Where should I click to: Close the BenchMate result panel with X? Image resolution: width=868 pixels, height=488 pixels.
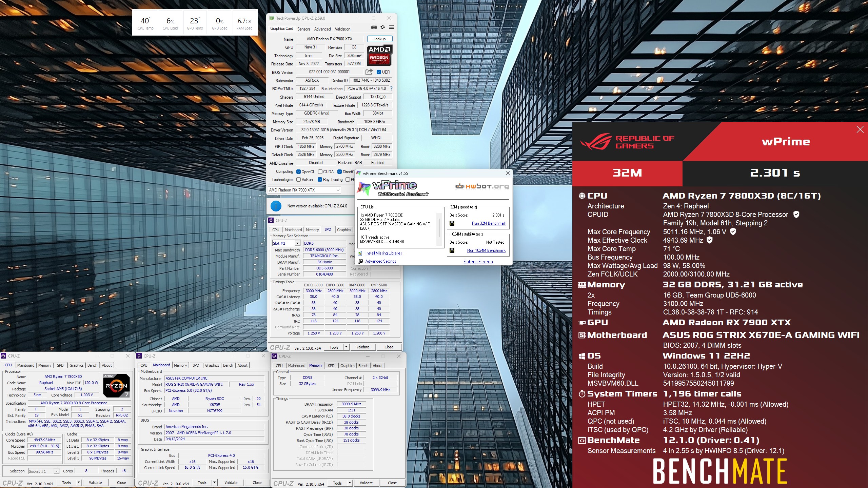(x=860, y=129)
